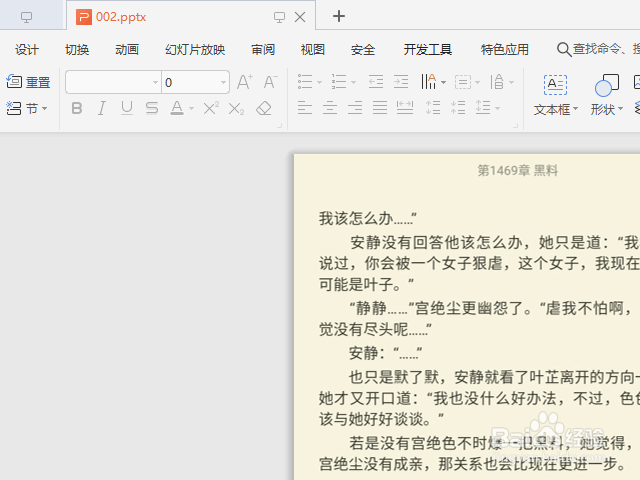Viewport: 640px width, 480px height.
Task: Apply distributed alignment
Action: click(405, 108)
